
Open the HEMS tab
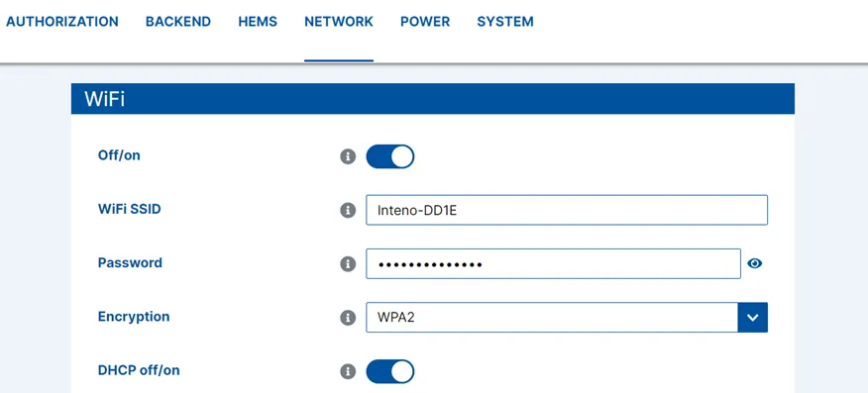258,22
